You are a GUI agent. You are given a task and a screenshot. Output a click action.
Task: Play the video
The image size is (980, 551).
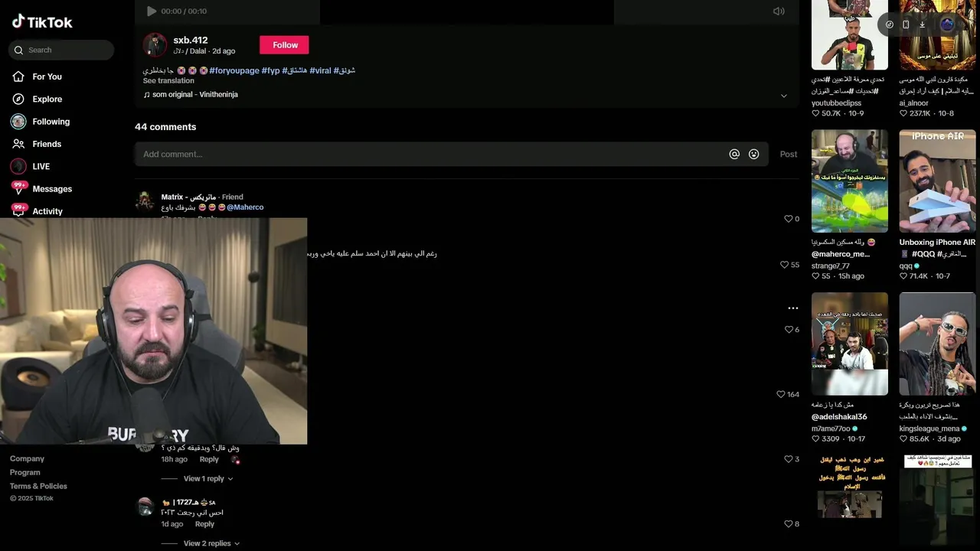151,11
